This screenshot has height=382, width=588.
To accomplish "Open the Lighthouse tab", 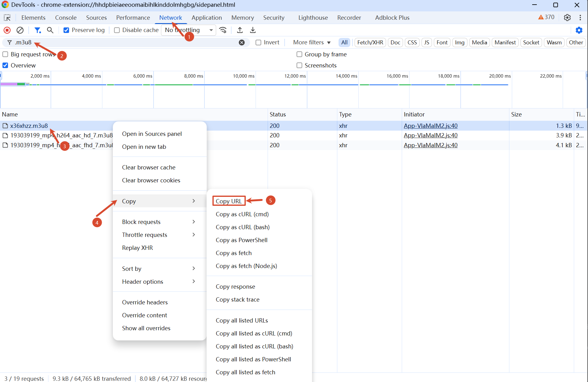I will 313,18.
